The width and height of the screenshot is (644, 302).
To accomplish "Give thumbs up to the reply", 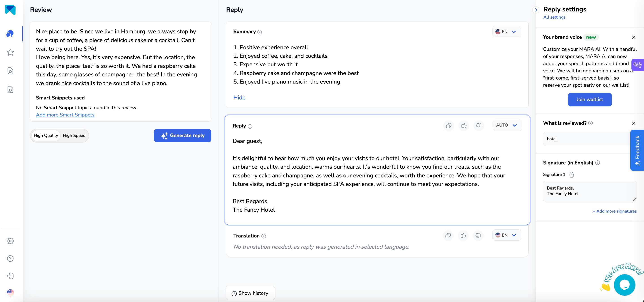I will [464, 125].
